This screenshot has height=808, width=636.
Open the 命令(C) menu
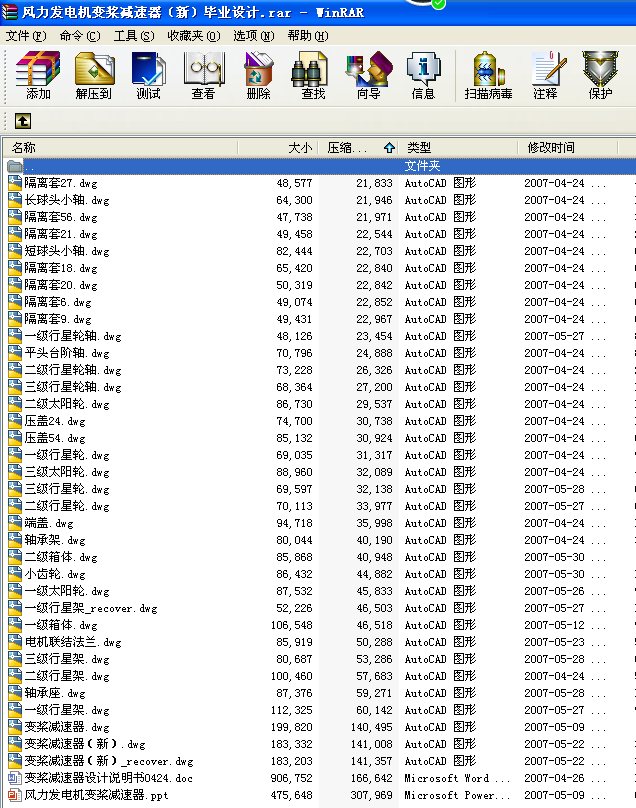tap(80, 36)
